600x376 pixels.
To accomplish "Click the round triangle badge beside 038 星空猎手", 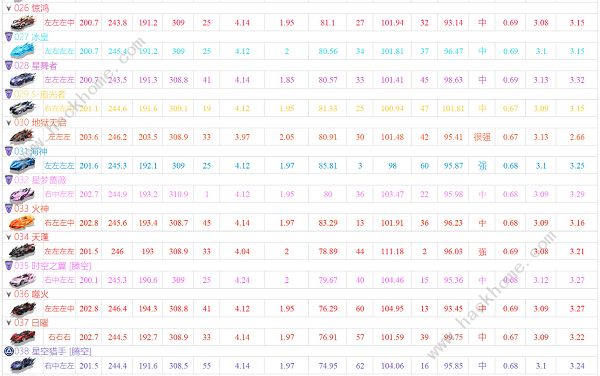I will 9,351.
